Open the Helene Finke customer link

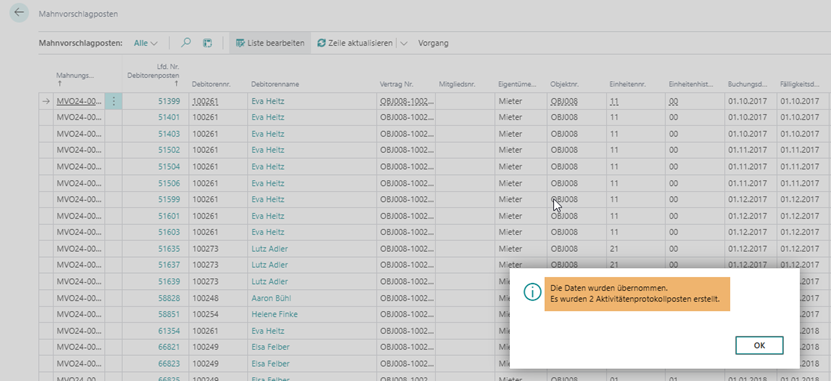click(x=275, y=314)
